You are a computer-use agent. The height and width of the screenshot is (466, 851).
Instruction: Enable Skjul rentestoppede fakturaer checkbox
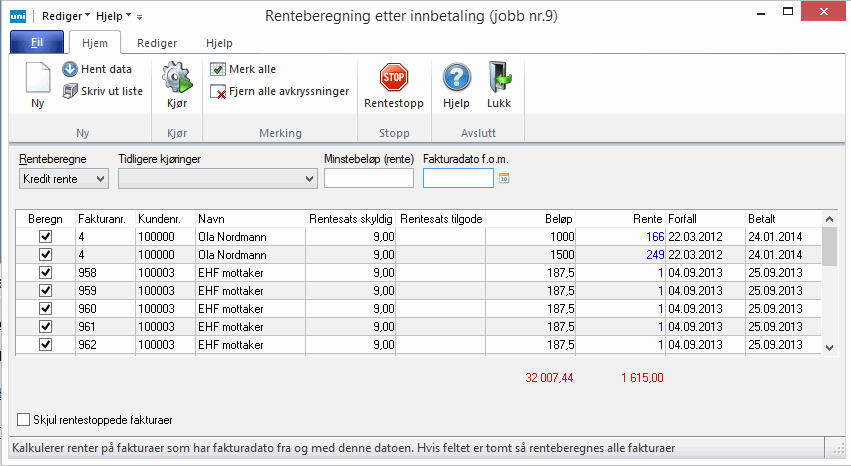click(x=24, y=420)
